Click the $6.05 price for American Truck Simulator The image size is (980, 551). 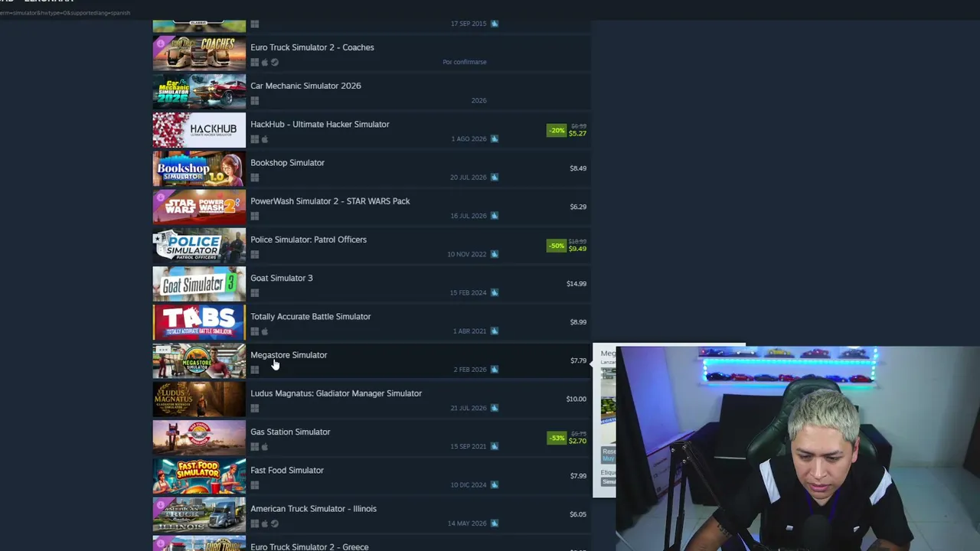tap(578, 514)
